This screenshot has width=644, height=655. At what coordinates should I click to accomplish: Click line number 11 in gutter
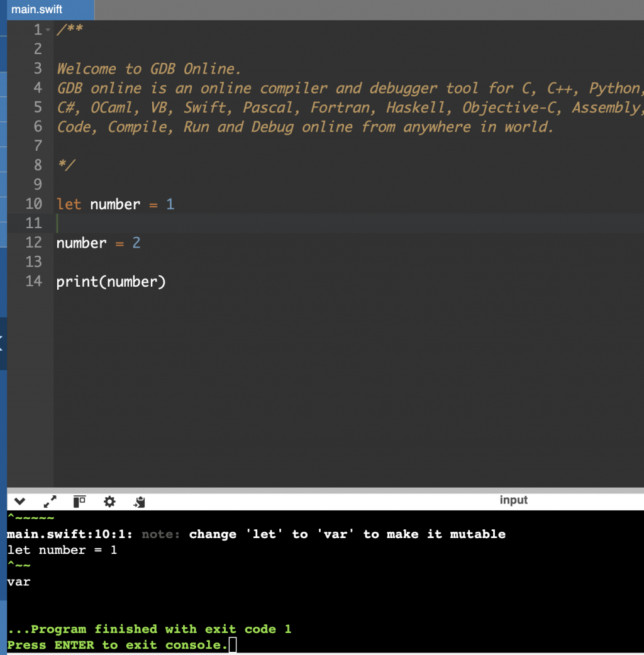34,224
